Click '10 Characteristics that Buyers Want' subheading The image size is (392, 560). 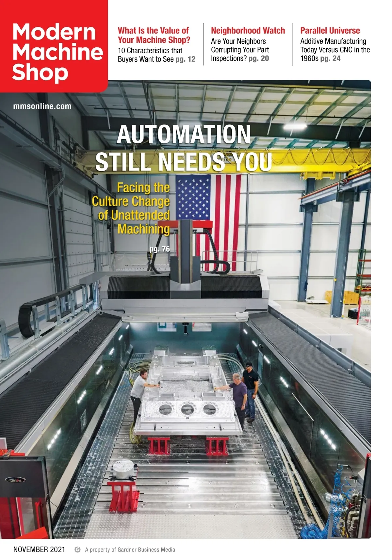[150, 55]
